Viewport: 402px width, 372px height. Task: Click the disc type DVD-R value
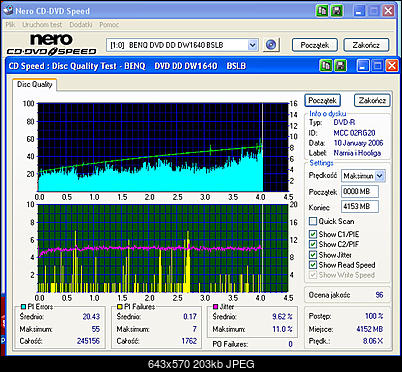pyautogui.click(x=344, y=123)
